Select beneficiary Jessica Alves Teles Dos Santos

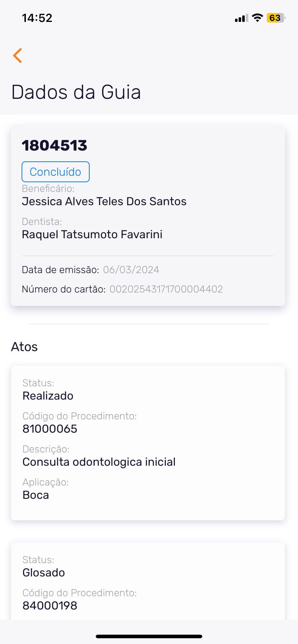(104, 201)
